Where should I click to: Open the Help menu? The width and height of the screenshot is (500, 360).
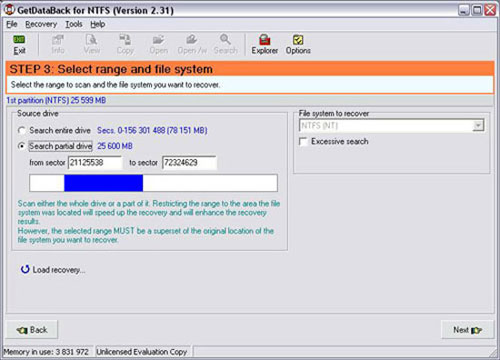(98, 24)
